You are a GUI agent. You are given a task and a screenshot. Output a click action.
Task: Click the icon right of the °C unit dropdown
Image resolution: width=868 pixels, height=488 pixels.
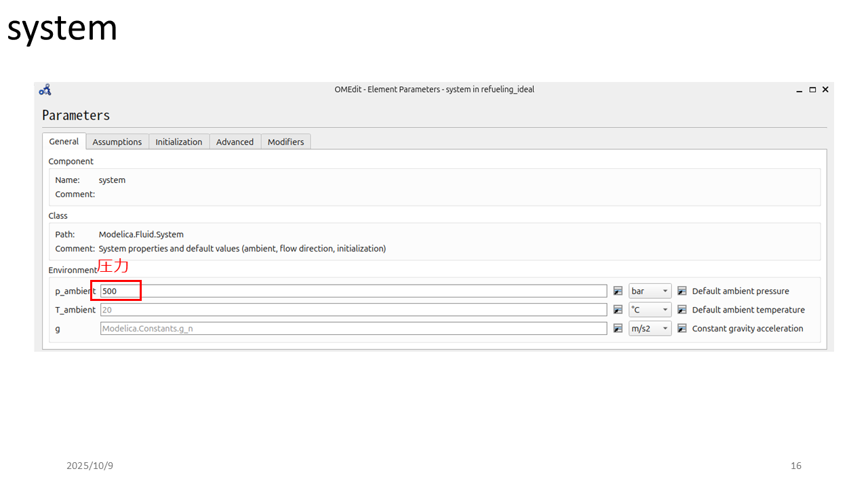(682, 310)
